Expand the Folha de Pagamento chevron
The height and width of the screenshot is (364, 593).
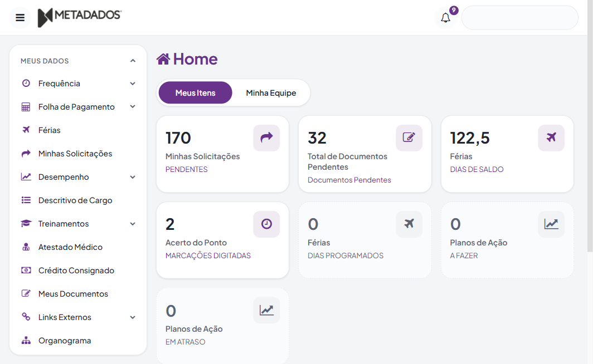pos(133,107)
